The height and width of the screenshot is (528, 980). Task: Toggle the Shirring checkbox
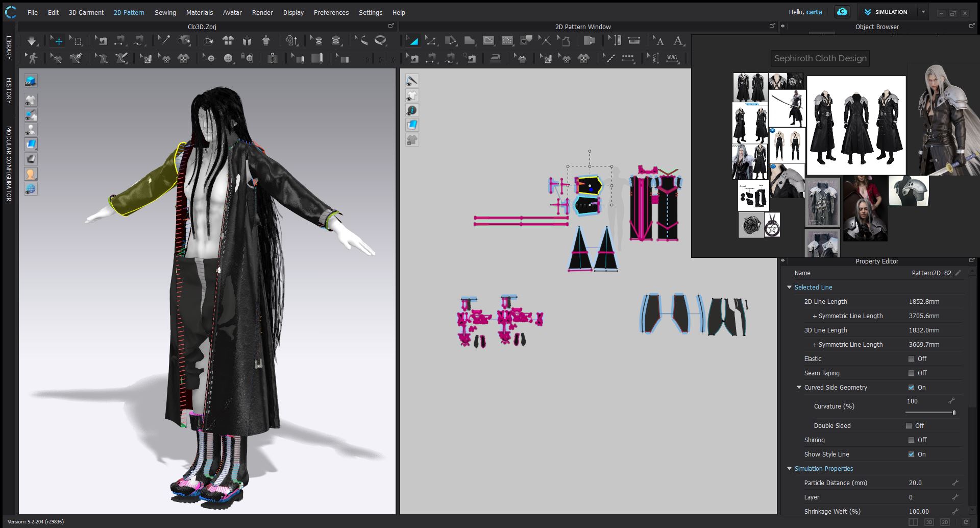pos(911,440)
